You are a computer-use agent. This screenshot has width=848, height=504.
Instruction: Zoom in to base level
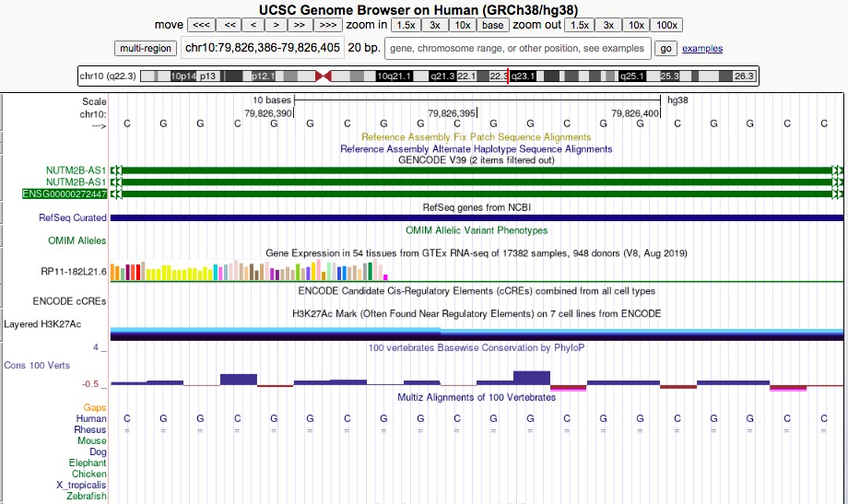coord(493,25)
